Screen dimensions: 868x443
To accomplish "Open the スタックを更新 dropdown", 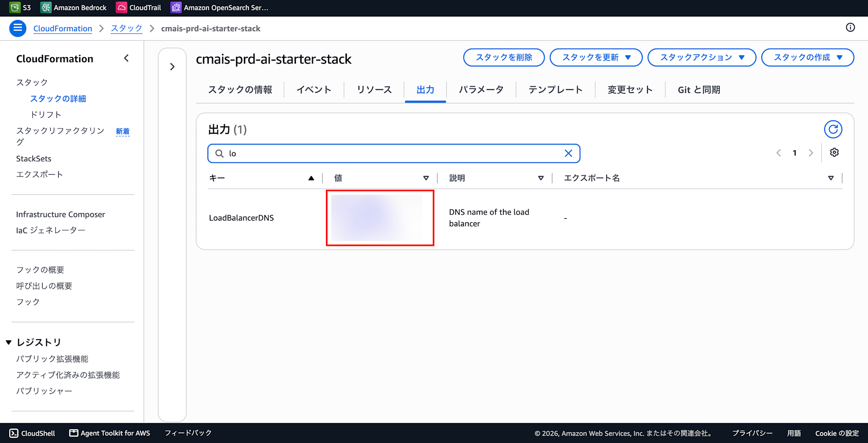I will coord(596,57).
